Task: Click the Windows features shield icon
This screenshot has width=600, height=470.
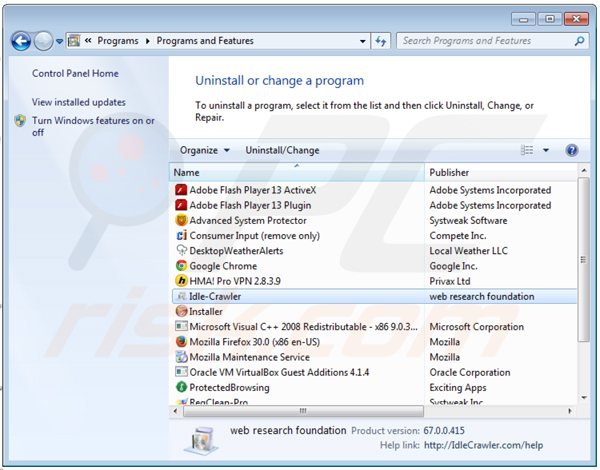Action: pos(20,121)
